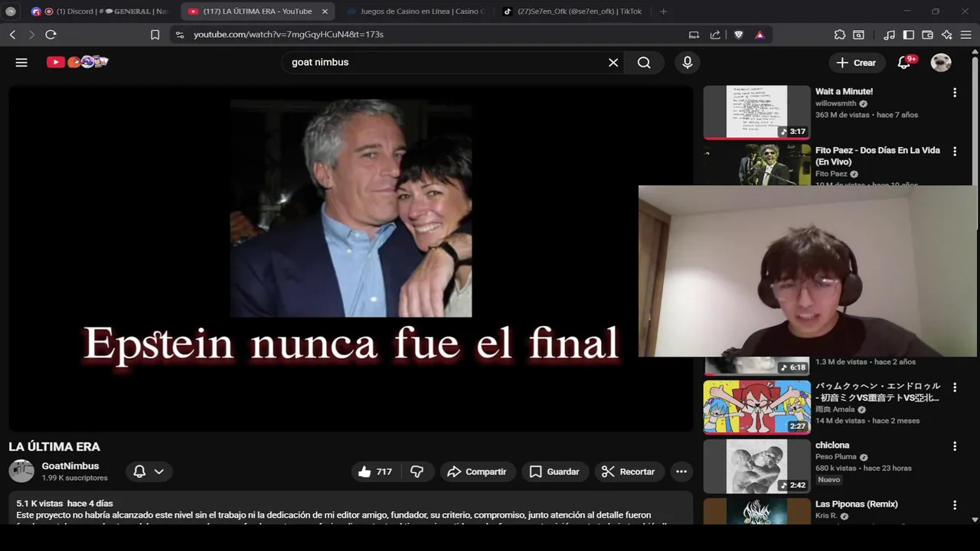Open the Miku VS Teto video thumbnail
980x551 pixels.
756,407
